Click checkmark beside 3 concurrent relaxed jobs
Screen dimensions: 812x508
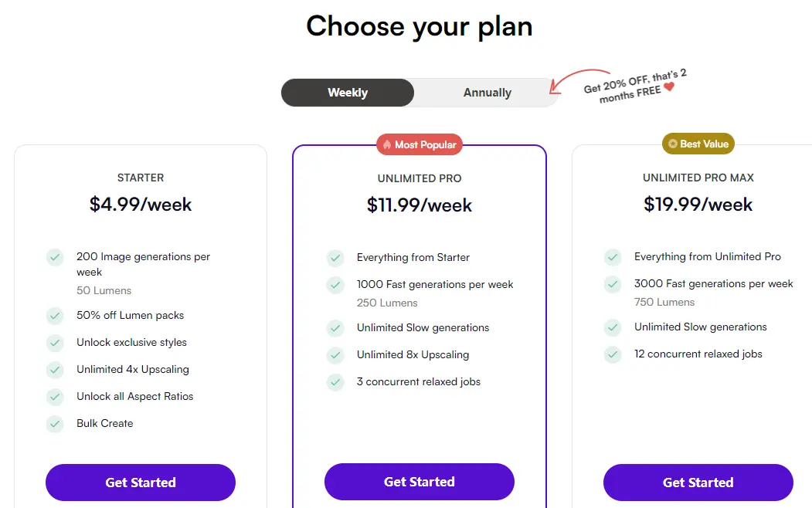coord(335,381)
